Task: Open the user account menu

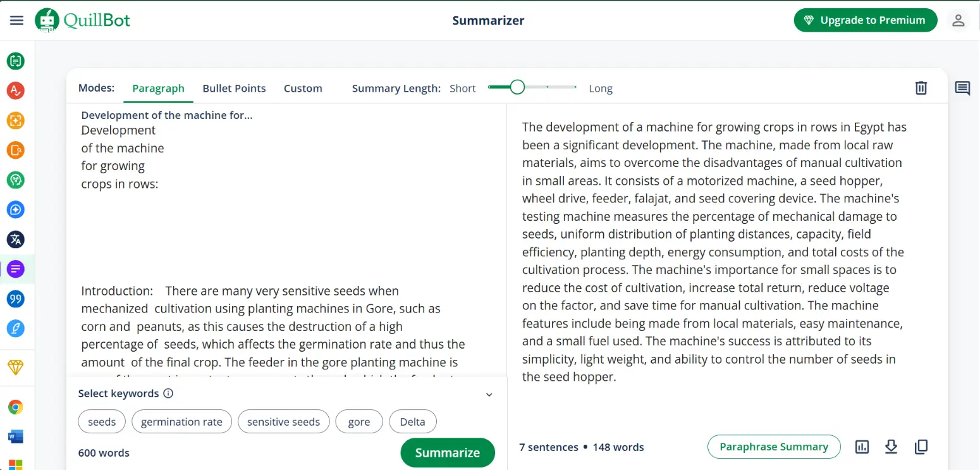Action: 959,20
